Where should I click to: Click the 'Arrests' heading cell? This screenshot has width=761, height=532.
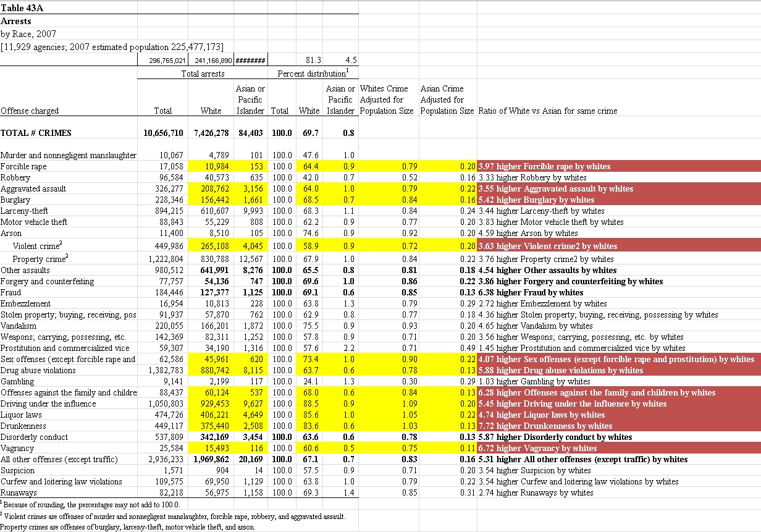click(16, 22)
